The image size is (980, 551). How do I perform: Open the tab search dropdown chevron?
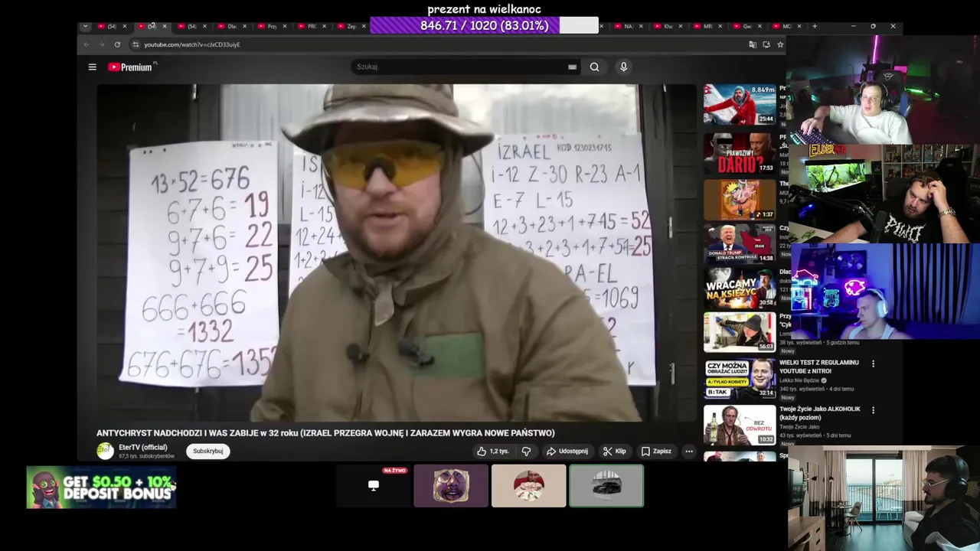(x=85, y=26)
